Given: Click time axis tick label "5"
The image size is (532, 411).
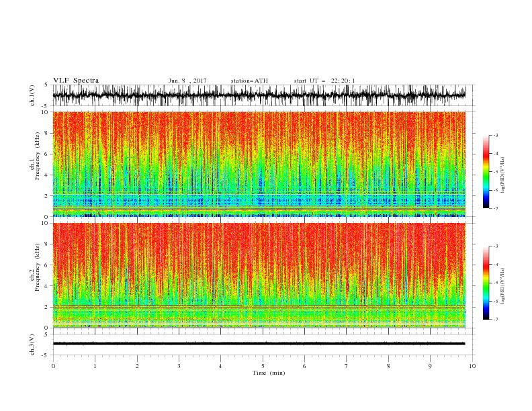Looking at the screenshot, I should point(263,366).
